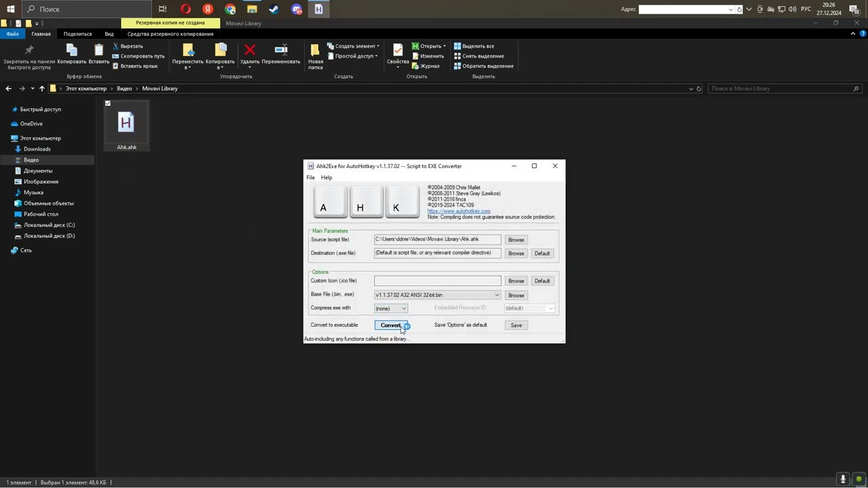Click Deselect (Снять выделение)
The height and width of the screenshot is (488, 868).
coord(479,56)
